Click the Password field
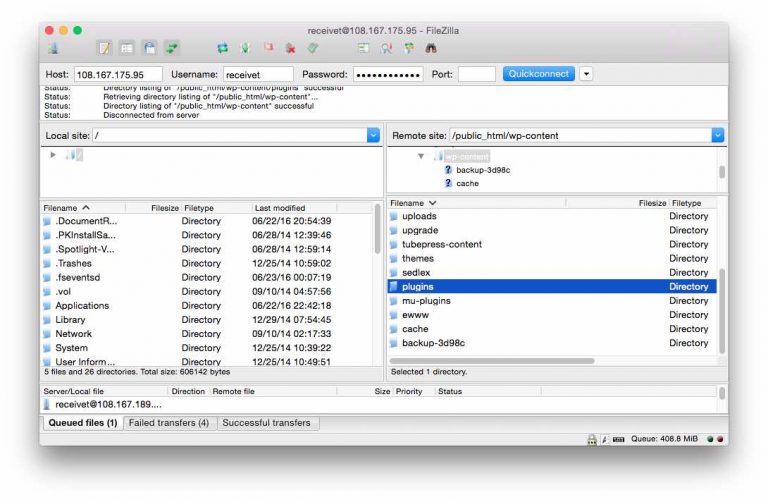768x502 pixels. [388, 74]
